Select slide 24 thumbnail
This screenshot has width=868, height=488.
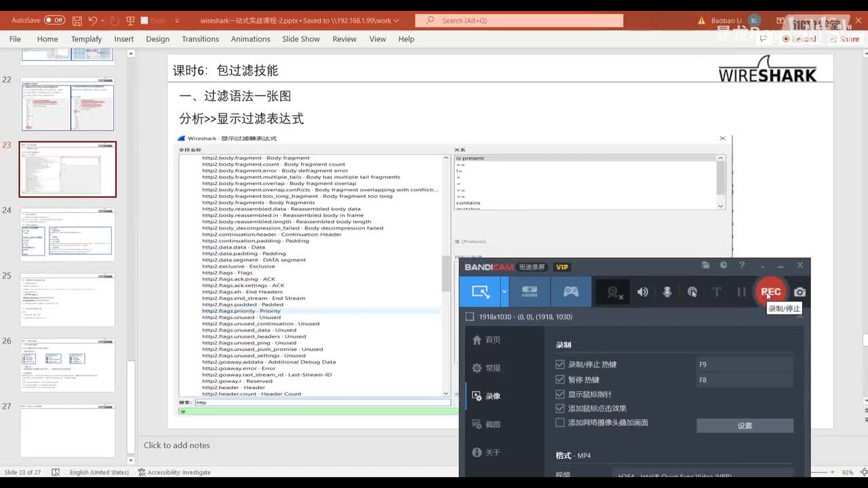[x=67, y=235]
